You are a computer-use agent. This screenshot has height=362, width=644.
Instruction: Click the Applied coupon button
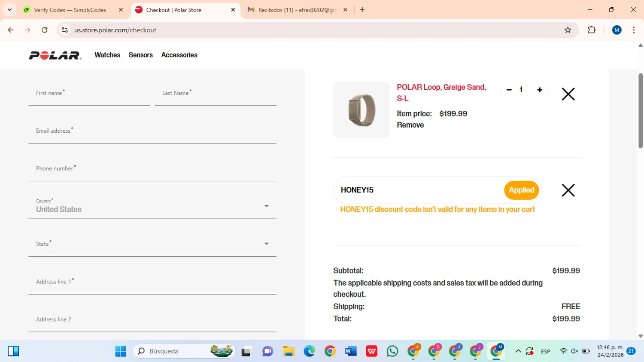click(521, 190)
